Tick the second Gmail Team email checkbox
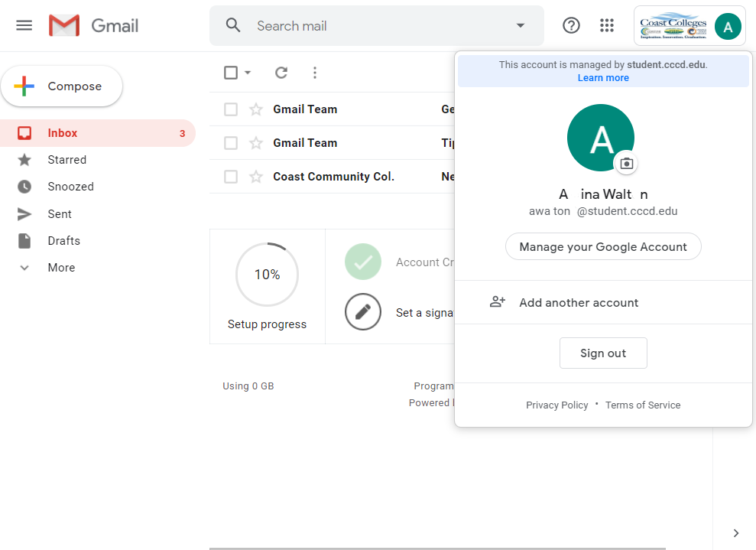This screenshot has width=756, height=550. pos(231,143)
